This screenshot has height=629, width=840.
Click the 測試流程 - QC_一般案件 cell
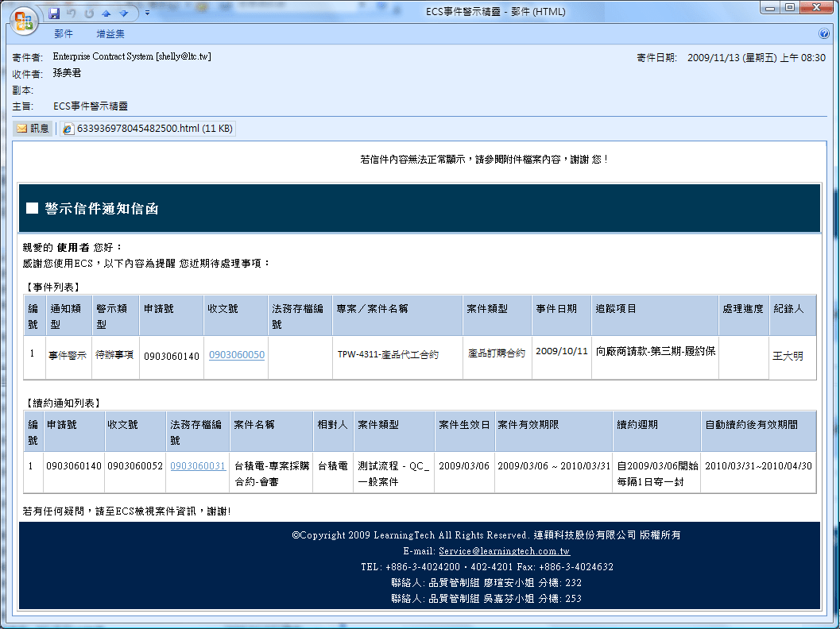tap(394, 474)
